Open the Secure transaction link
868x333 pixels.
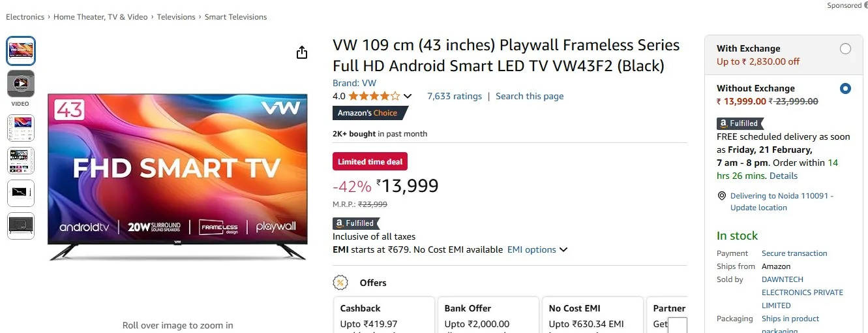794,253
